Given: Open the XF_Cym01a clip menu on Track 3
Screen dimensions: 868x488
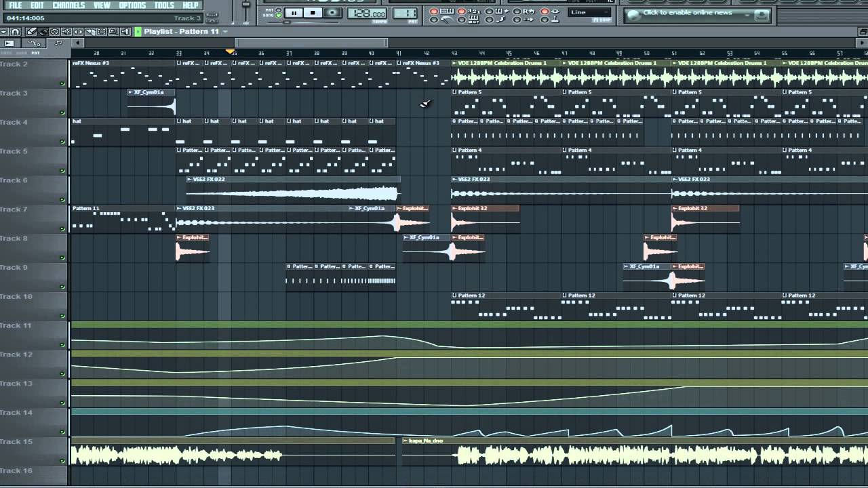Looking at the screenshot, I should tap(131, 92).
